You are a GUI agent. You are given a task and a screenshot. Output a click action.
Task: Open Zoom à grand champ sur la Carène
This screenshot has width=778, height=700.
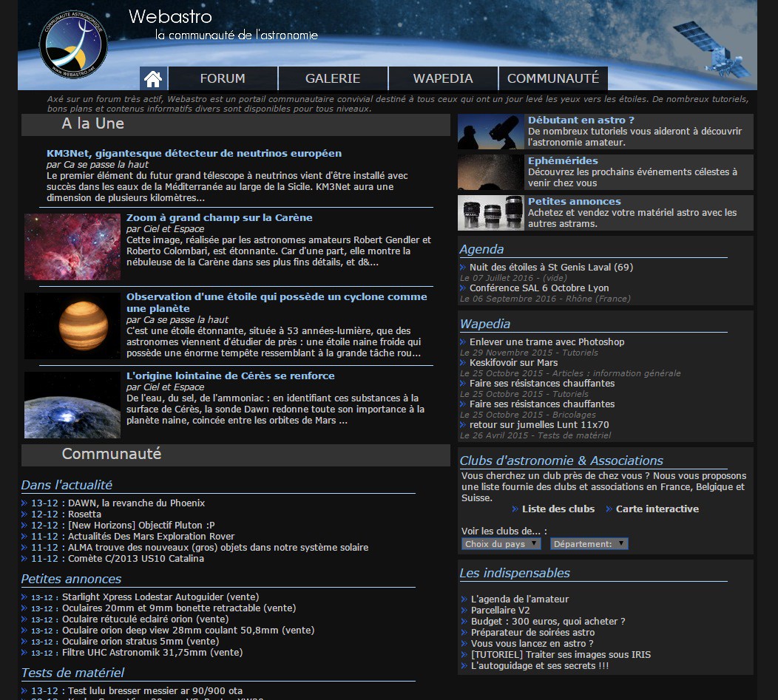(x=220, y=217)
